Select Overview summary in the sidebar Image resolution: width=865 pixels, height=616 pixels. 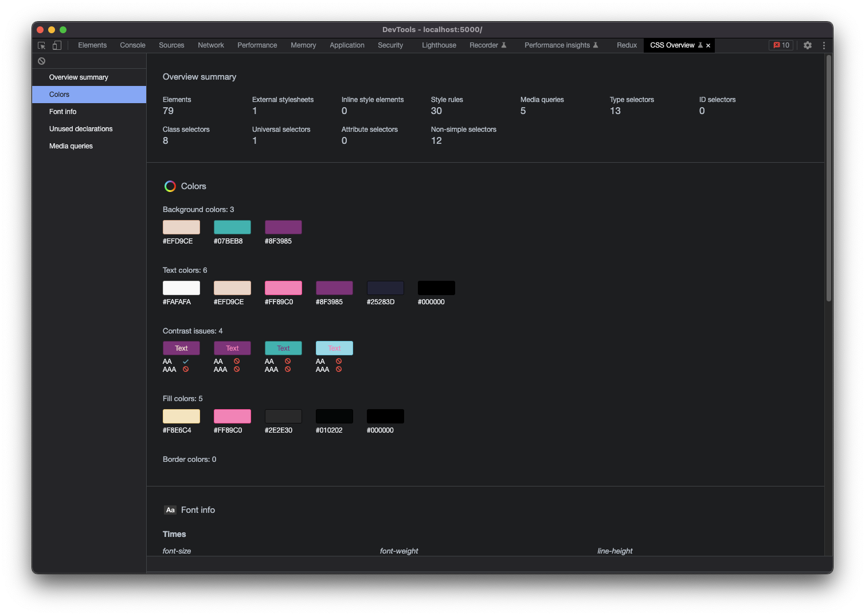point(79,77)
